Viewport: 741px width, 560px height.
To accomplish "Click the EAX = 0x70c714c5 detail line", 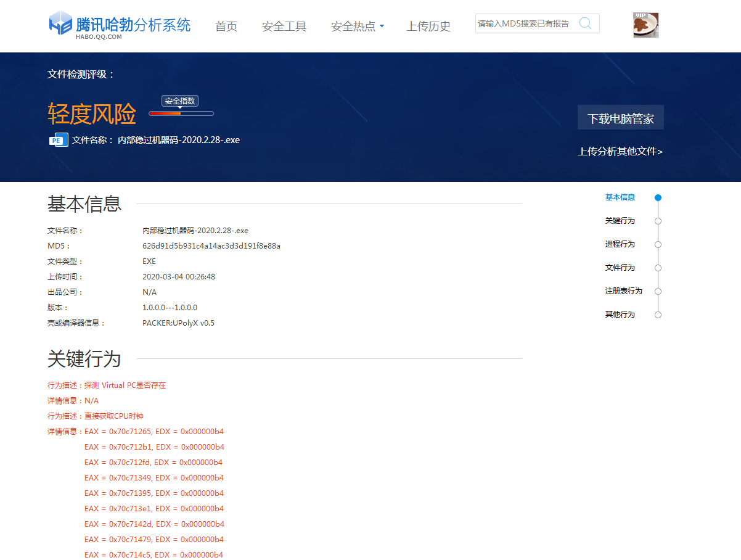I will 154,555.
